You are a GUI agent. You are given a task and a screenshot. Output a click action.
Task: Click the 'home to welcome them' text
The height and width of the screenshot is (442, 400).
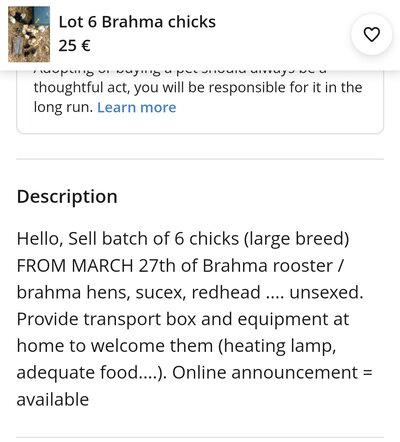coord(115,346)
